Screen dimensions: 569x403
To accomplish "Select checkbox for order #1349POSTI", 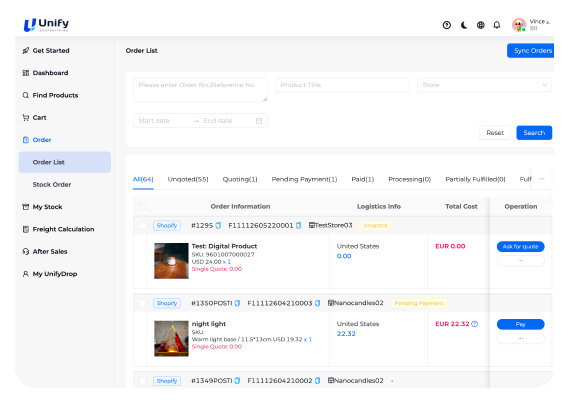I will pyautogui.click(x=142, y=381).
